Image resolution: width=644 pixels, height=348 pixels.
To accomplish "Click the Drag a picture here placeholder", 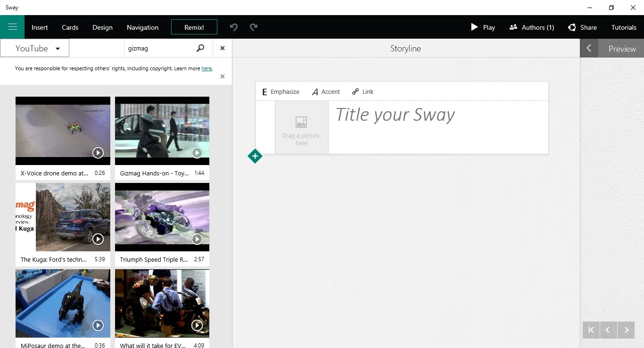I will click(x=301, y=127).
